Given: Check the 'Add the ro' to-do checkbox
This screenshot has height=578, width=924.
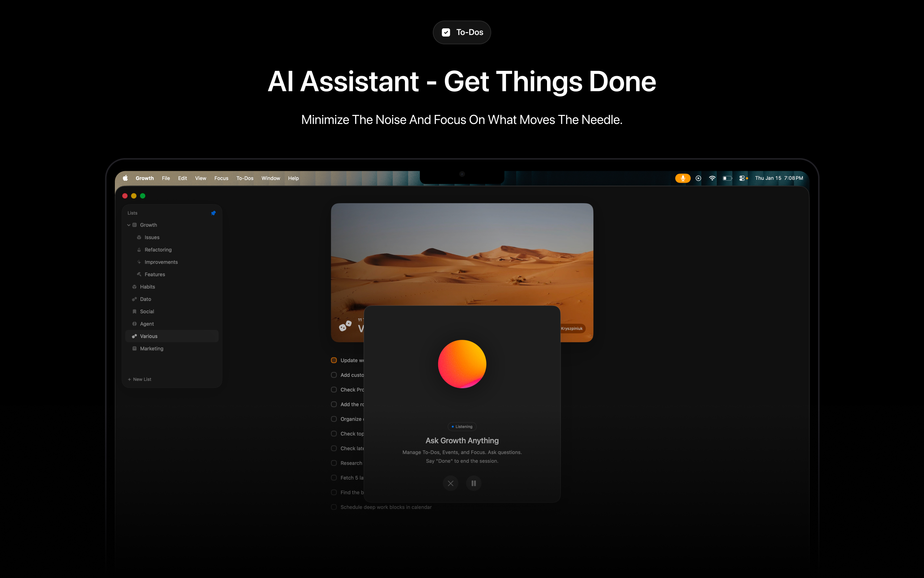Looking at the screenshot, I should coord(334,404).
